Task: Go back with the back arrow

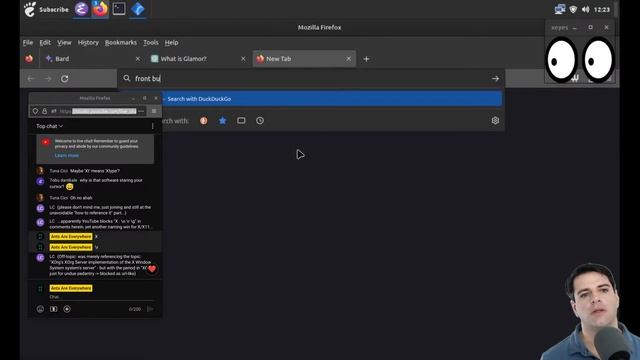Action: (x=31, y=78)
